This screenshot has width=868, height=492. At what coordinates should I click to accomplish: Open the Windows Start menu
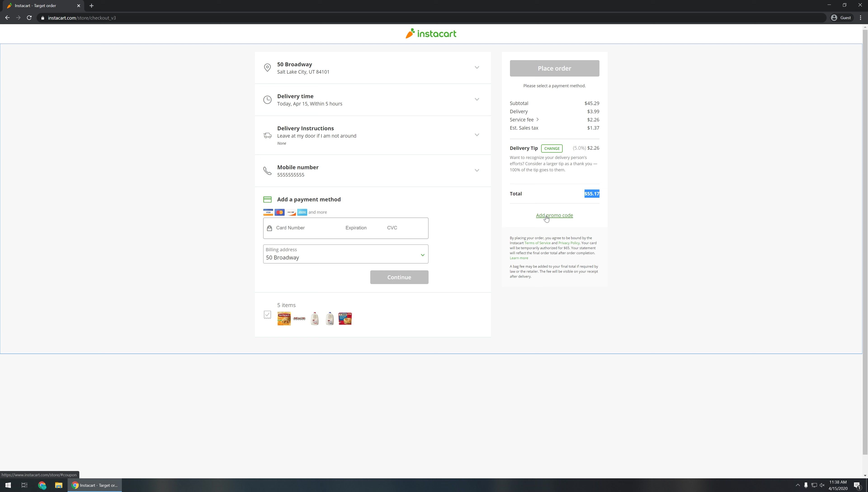click(x=8, y=485)
